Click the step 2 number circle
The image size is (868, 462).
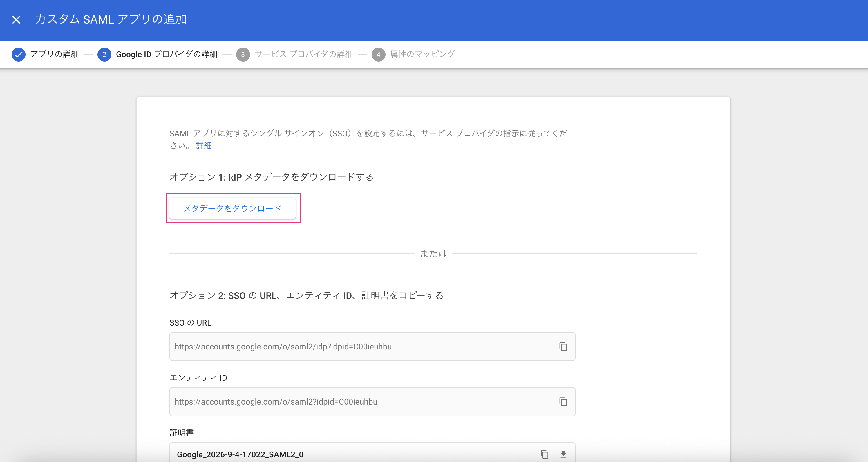click(104, 54)
